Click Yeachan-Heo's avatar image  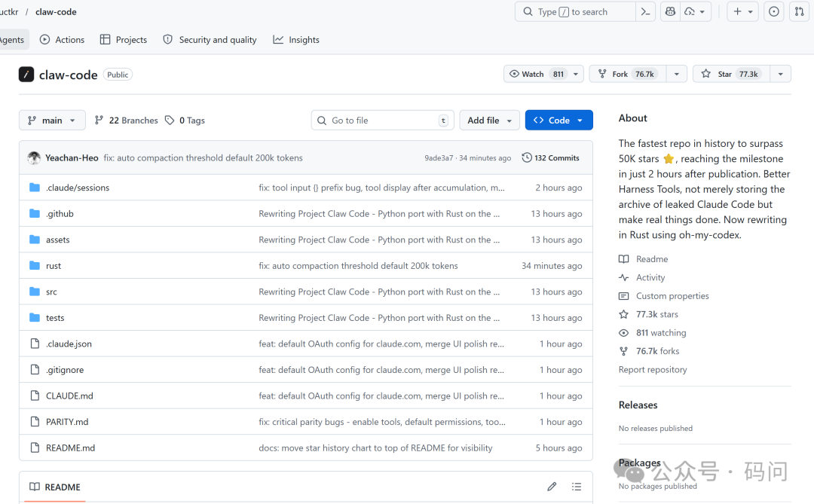click(34, 158)
